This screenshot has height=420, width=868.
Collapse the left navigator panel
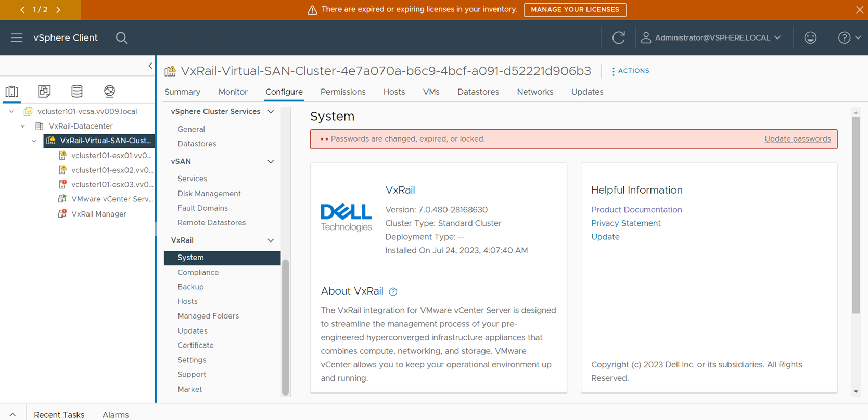click(150, 66)
